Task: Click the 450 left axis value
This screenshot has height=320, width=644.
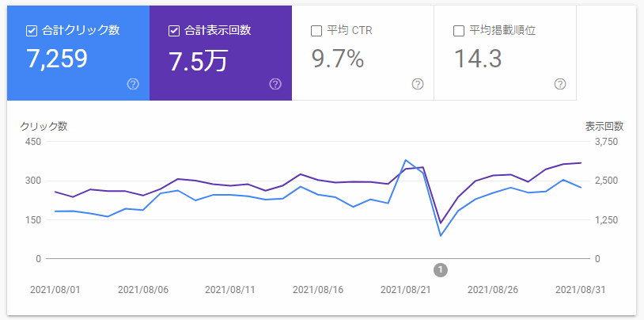Action: click(33, 142)
